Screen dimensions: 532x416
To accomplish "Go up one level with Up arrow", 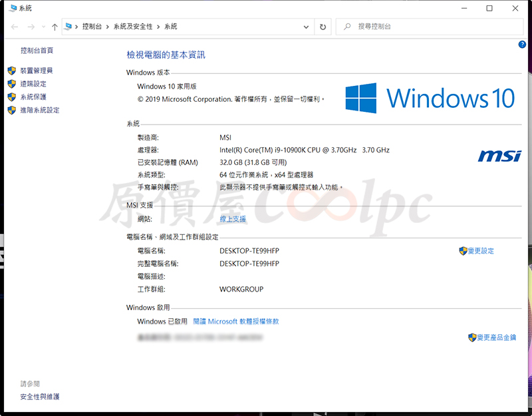I will [55, 27].
